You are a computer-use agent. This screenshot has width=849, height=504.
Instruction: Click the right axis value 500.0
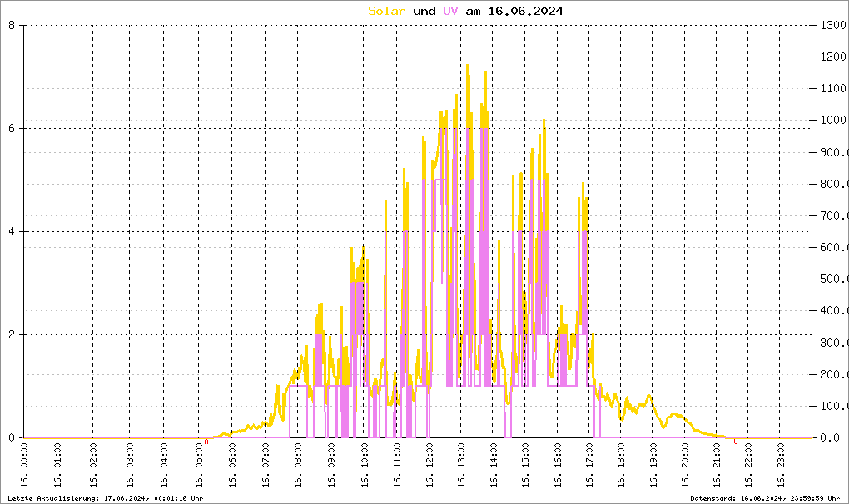pos(834,279)
